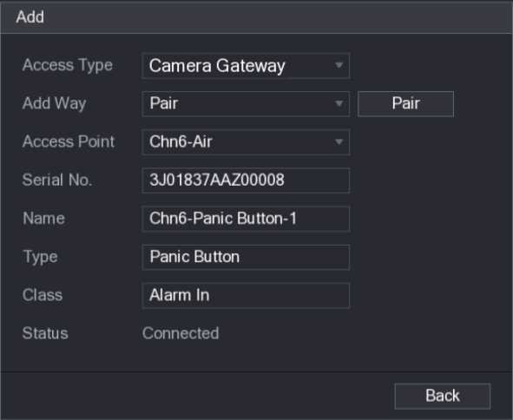
Task: Click the arrow icon of Access Type dropdown
Action: point(339,65)
